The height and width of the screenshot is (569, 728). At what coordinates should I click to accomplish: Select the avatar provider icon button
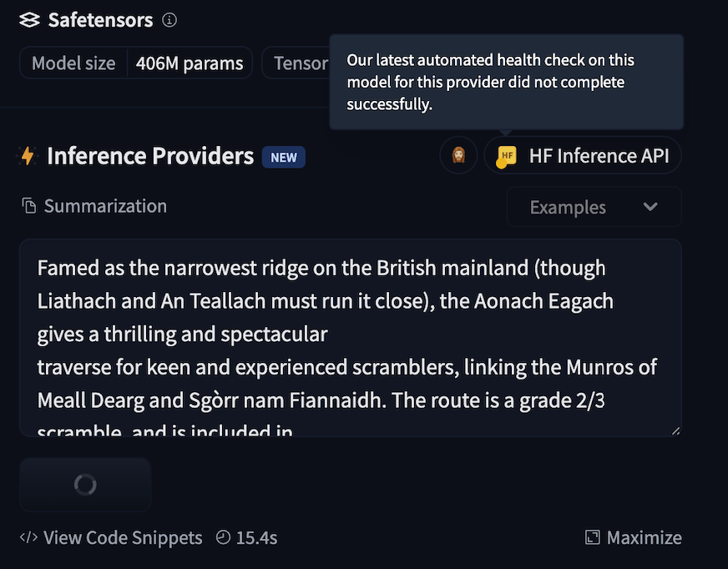tap(458, 156)
